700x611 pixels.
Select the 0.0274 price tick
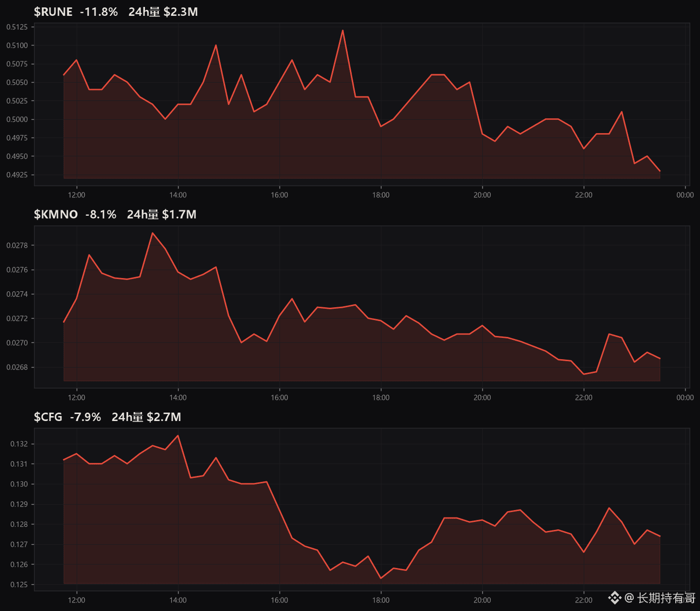click(17, 294)
